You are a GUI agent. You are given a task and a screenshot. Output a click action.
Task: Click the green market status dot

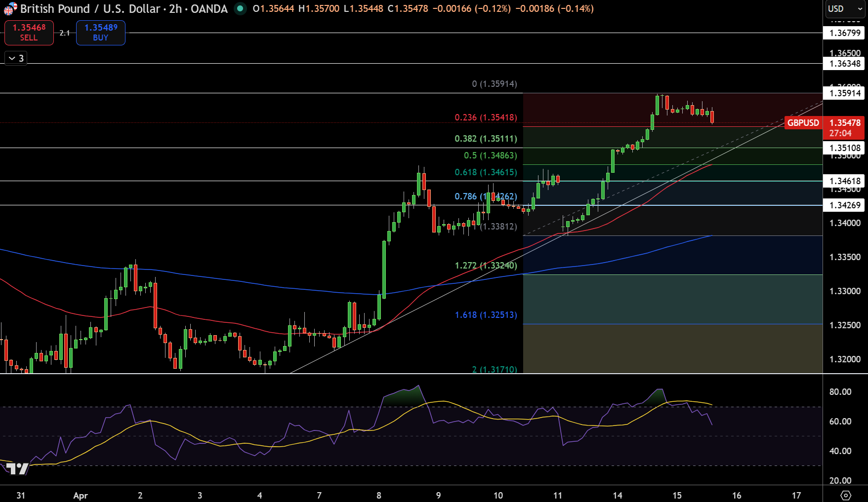[240, 8]
